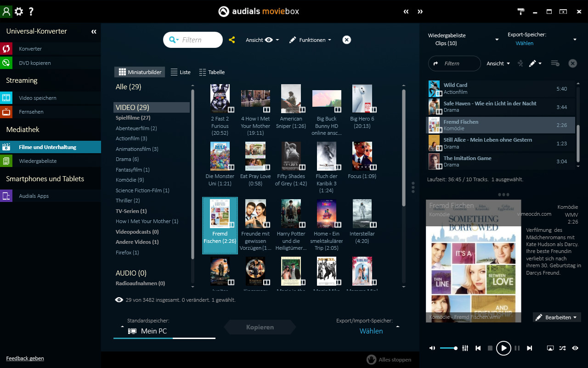Select the Actionfilm (3) genre

point(131,138)
